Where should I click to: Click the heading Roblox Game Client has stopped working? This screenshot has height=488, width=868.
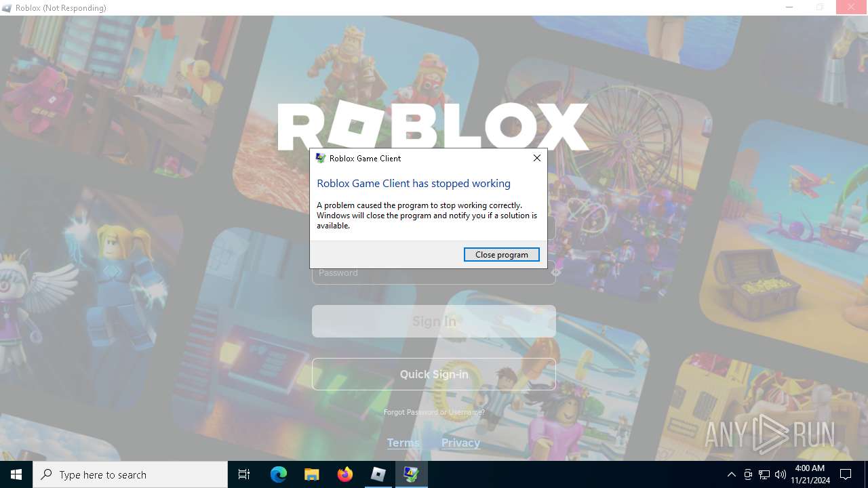coord(414,183)
